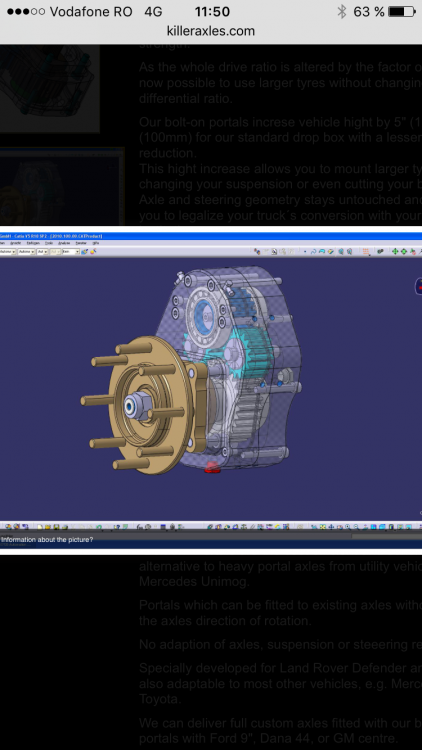Tap the 'Toyota.' text line
Viewport: 422px width, 750px height.
click(x=158, y=699)
